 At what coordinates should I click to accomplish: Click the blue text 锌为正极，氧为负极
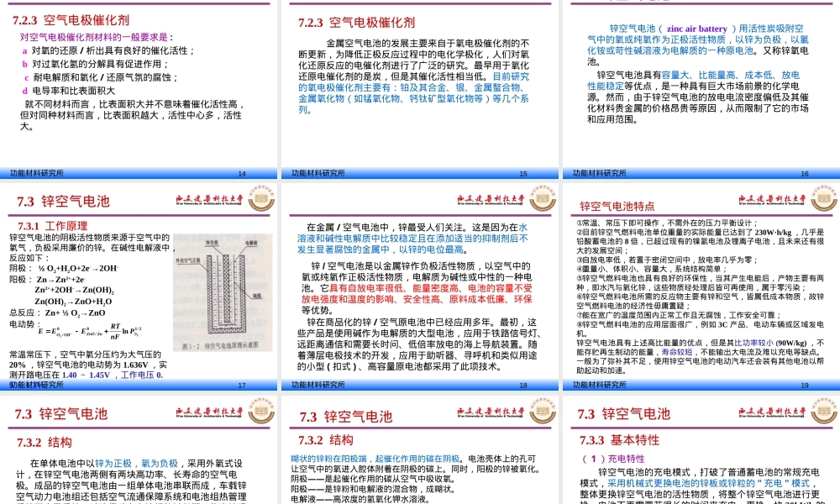coord(137,464)
